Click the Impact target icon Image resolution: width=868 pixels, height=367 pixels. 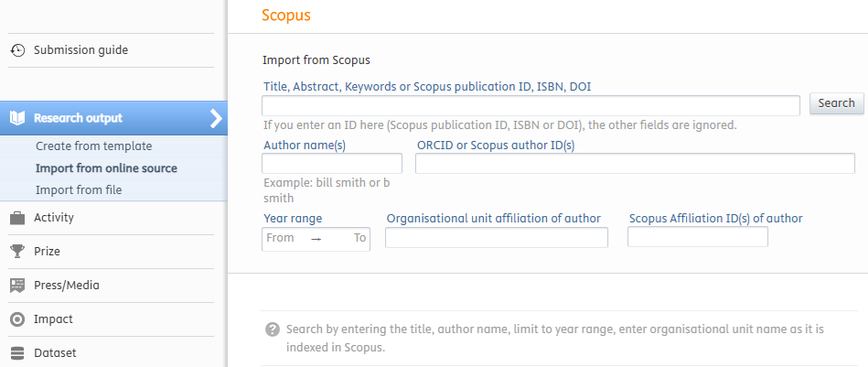(x=17, y=319)
